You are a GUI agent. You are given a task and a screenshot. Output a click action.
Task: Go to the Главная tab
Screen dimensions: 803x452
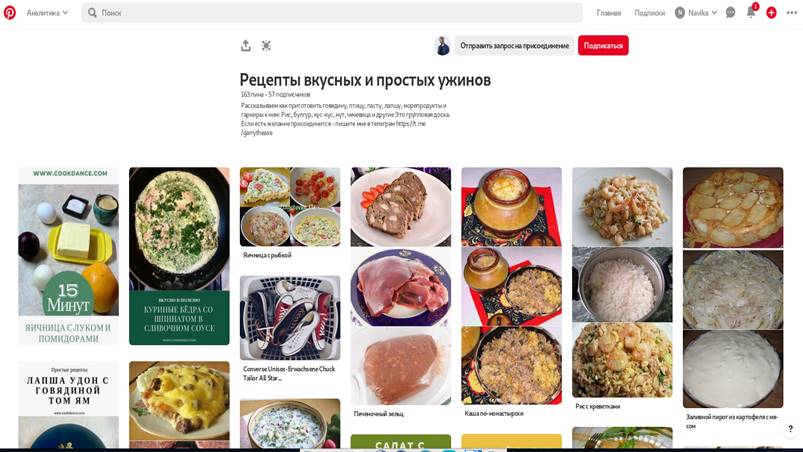point(608,13)
